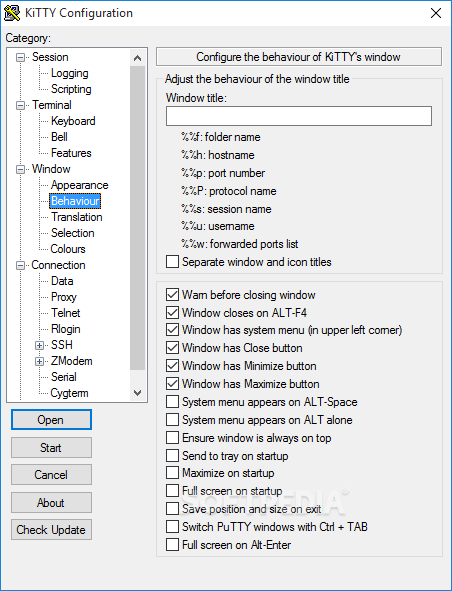Select Terminal category
The width and height of the screenshot is (452, 591).
click(x=52, y=105)
